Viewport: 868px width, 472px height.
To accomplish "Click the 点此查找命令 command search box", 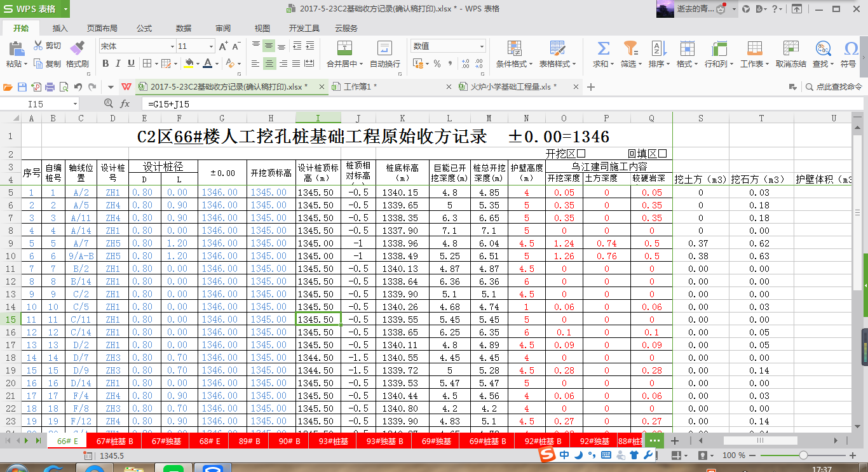I will (833, 87).
